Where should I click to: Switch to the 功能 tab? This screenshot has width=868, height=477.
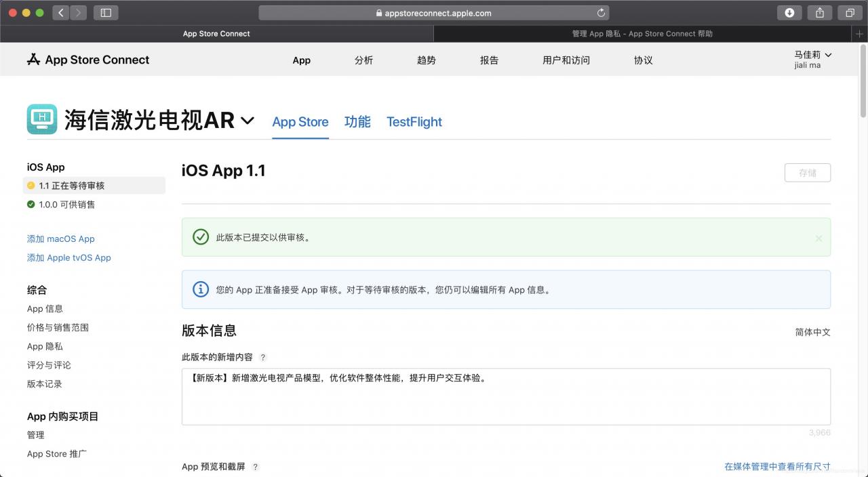[357, 122]
